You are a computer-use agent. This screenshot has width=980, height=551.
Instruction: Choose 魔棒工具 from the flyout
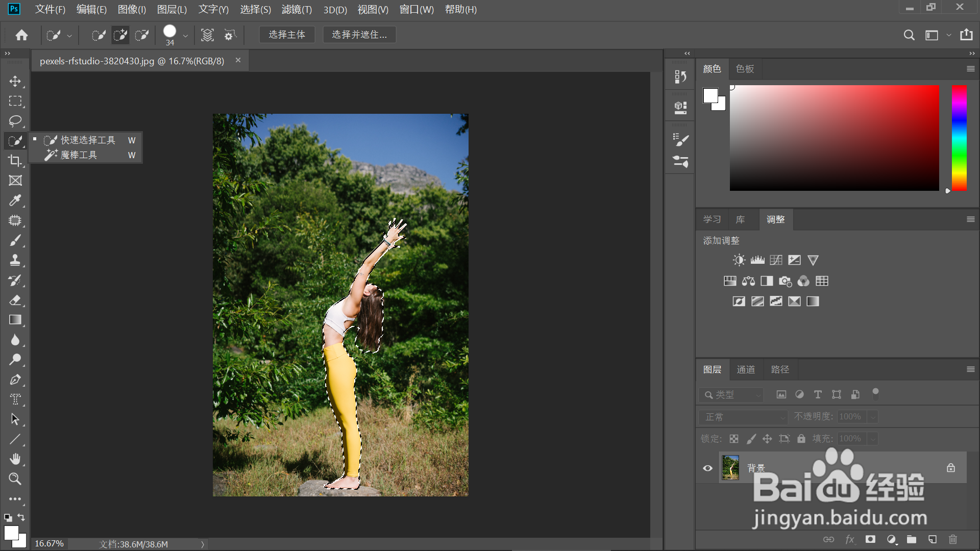86,155
